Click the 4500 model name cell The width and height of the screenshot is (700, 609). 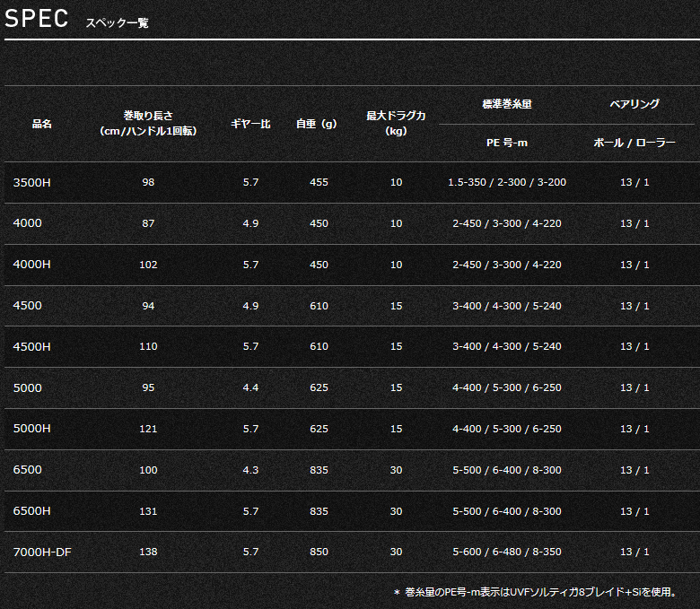pos(27,306)
